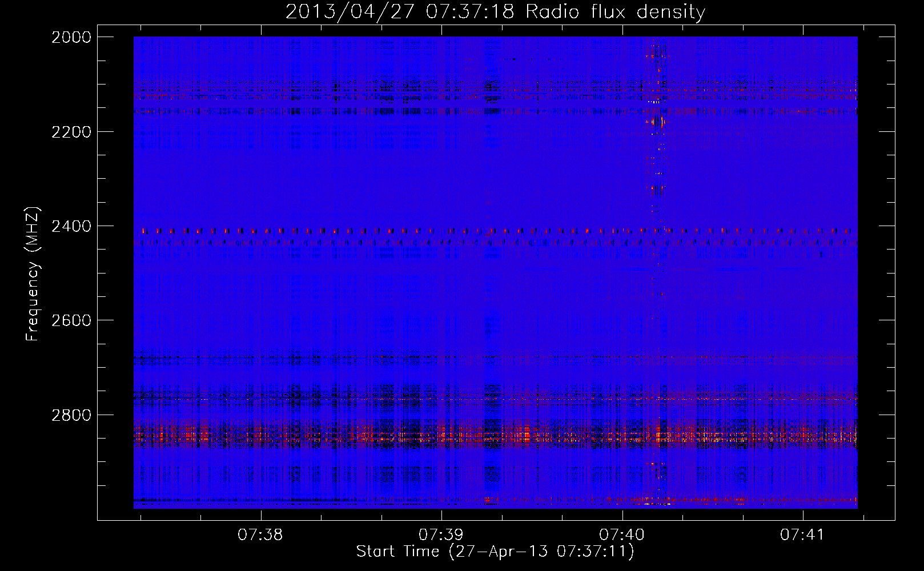This screenshot has width=924, height=571.
Task: Click the 07:39 time tick label
Action: click(x=441, y=535)
